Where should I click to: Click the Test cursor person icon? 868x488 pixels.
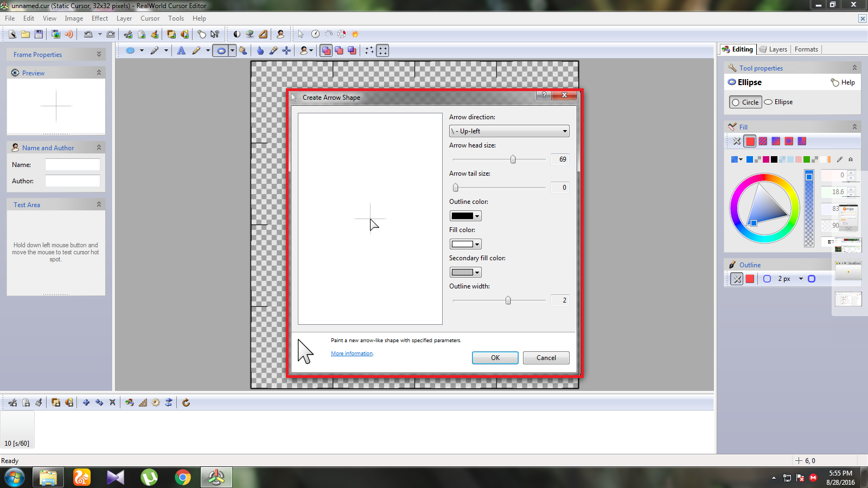[280, 34]
